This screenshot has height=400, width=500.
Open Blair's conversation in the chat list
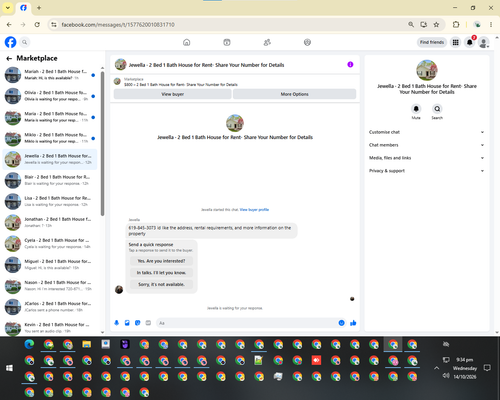(x=50, y=180)
